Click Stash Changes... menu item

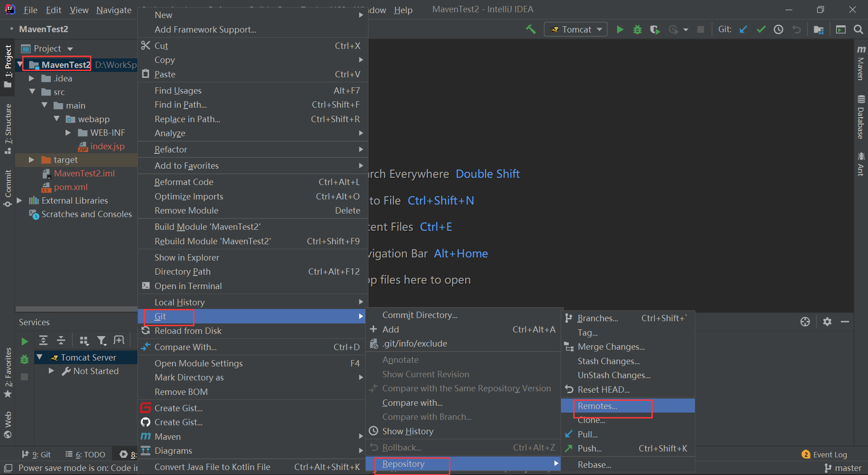tap(628, 361)
